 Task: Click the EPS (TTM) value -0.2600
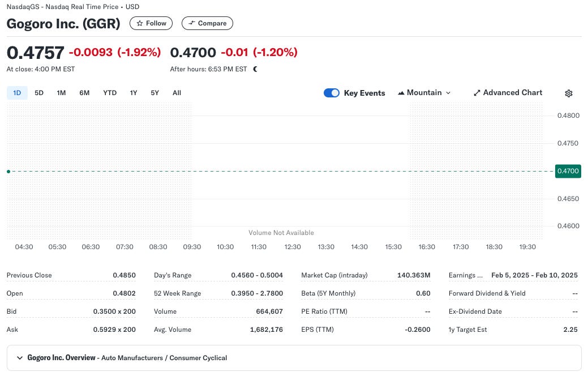(418, 330)
